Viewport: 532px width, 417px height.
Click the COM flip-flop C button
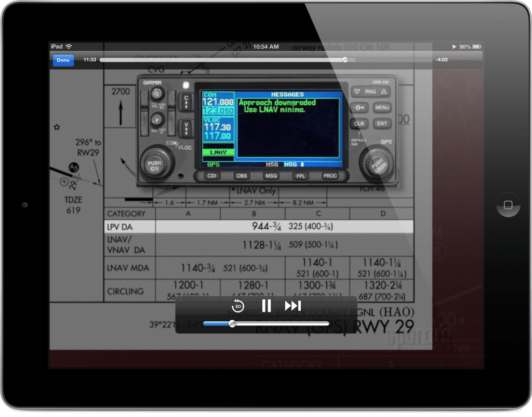186,101
